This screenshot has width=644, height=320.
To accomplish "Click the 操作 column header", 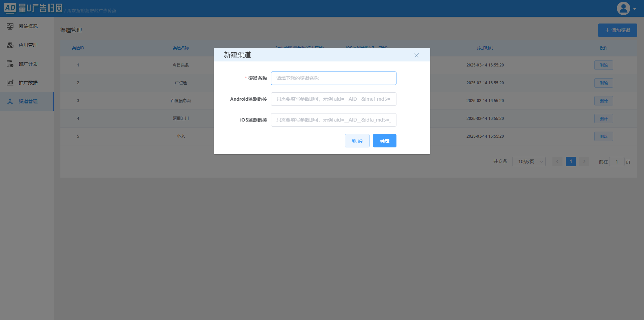I will (x=604, y=48).
